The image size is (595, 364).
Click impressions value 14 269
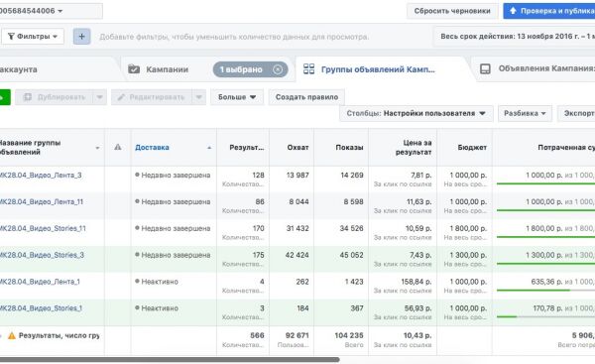click(352, 176)
